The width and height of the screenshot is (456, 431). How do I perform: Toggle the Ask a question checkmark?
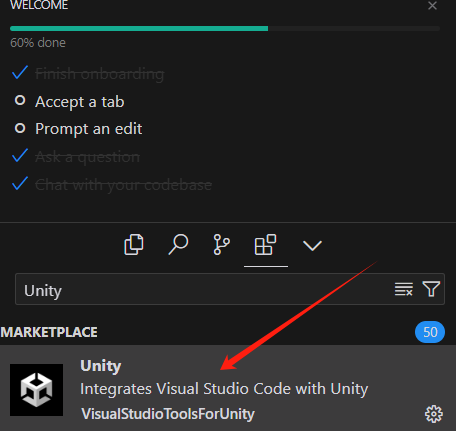pos(20,156)
